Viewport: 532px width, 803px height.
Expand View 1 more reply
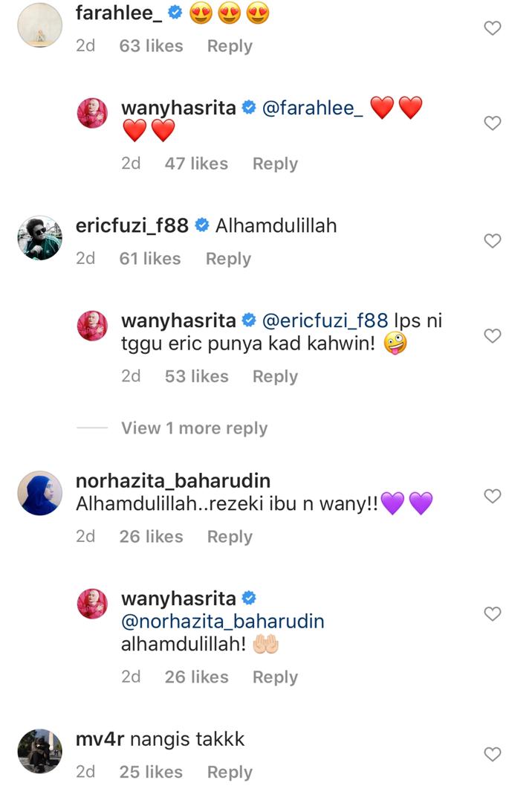pyautogui.click(x=195, y=428)
